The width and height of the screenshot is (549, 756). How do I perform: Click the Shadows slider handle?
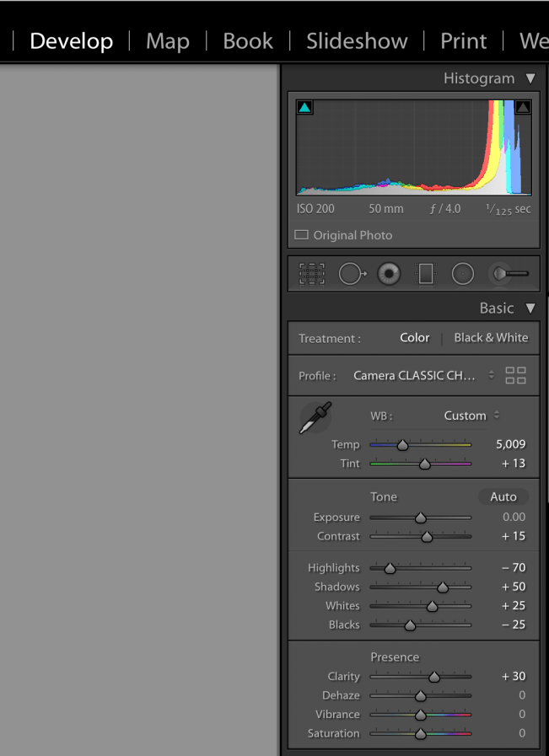point(443,587)
